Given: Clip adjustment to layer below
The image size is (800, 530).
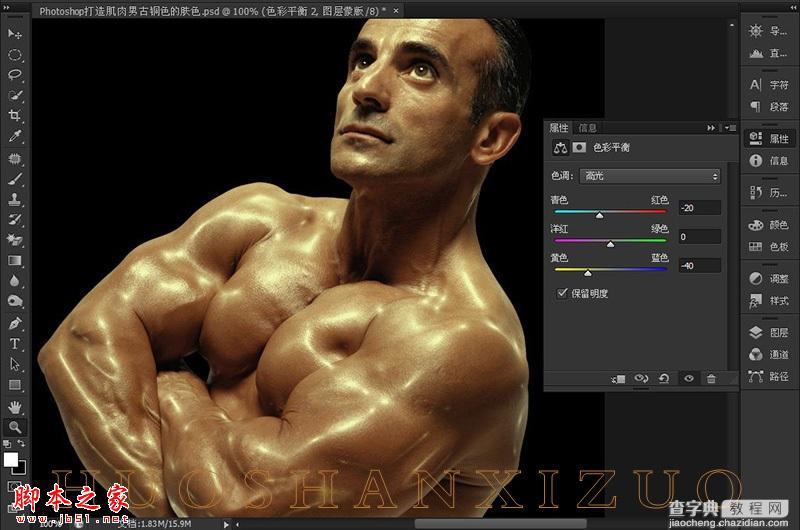Looking at the screenshot, I should coord(618,379).
